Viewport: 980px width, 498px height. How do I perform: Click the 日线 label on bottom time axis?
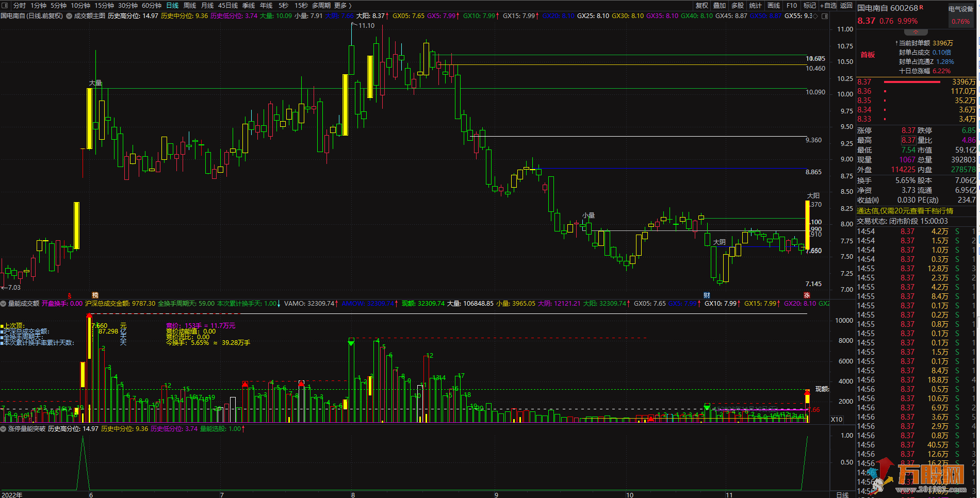coord(842,495)
